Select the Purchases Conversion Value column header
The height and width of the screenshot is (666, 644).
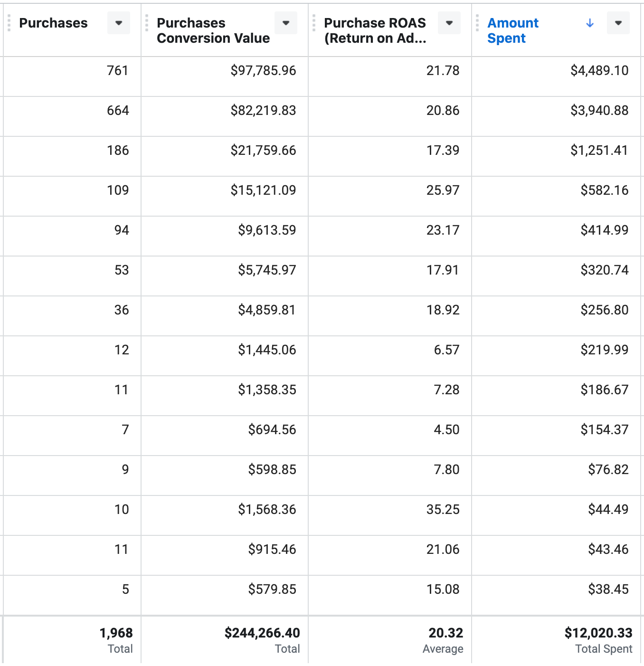click(214, 30)
